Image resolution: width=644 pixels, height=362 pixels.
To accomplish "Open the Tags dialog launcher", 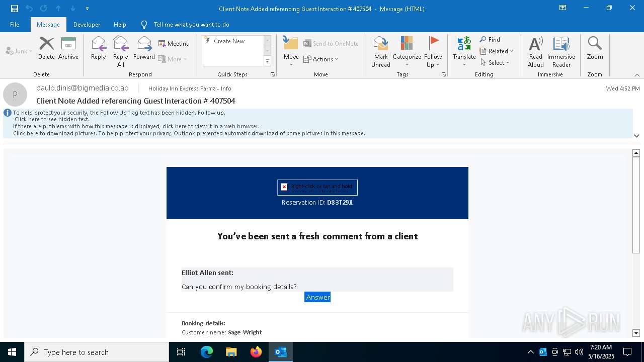I will pyautogui.click(x=444, y=74).
